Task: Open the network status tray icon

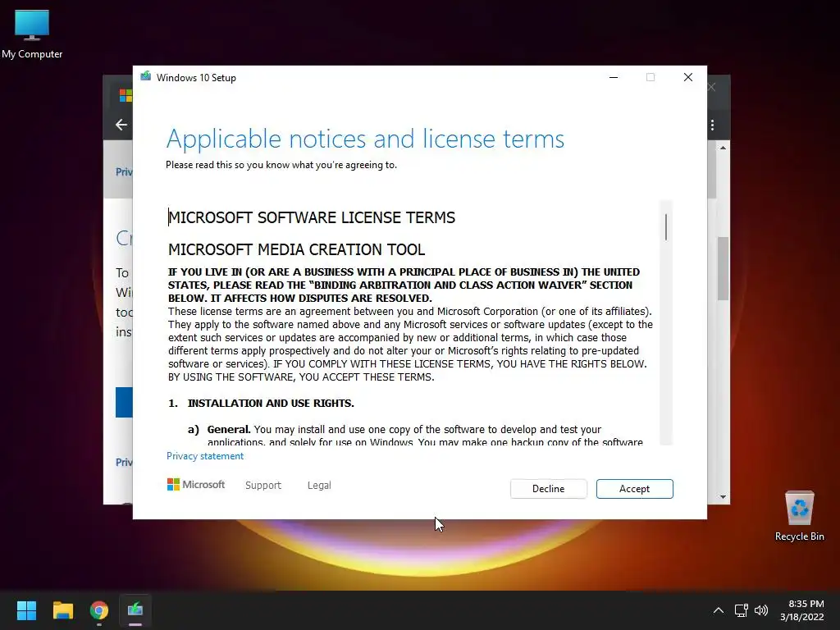Action: pyautogui.click(x=741, y=610)
